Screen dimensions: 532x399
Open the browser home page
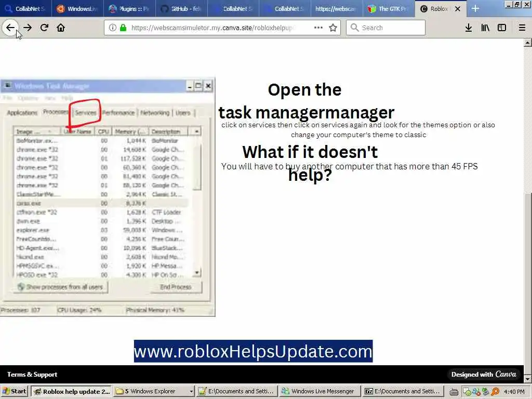(61, 28)
